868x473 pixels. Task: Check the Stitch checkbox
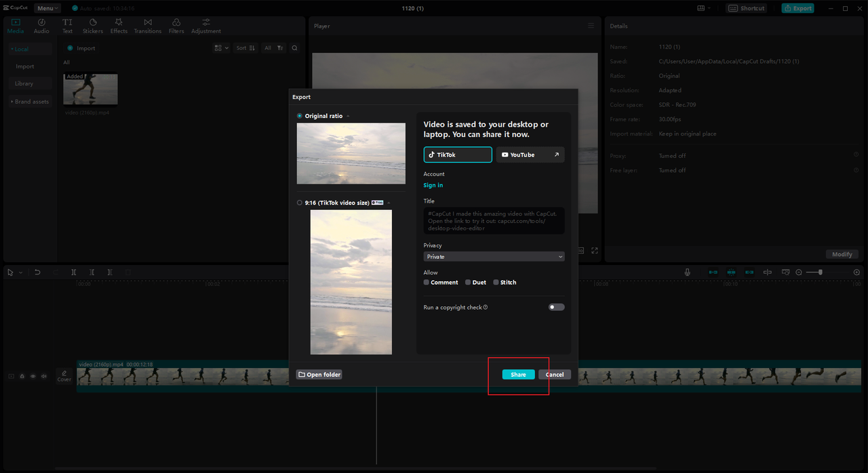(496, 283)
